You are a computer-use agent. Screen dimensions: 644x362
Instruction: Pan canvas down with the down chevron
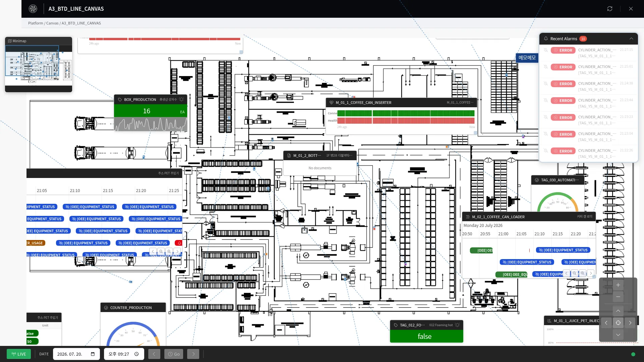(618, 335)
